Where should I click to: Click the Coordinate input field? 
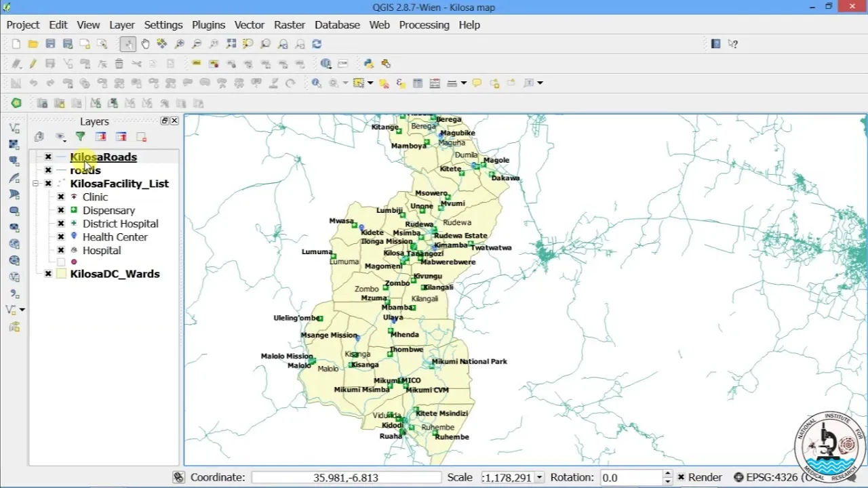(x=346, y=477)
